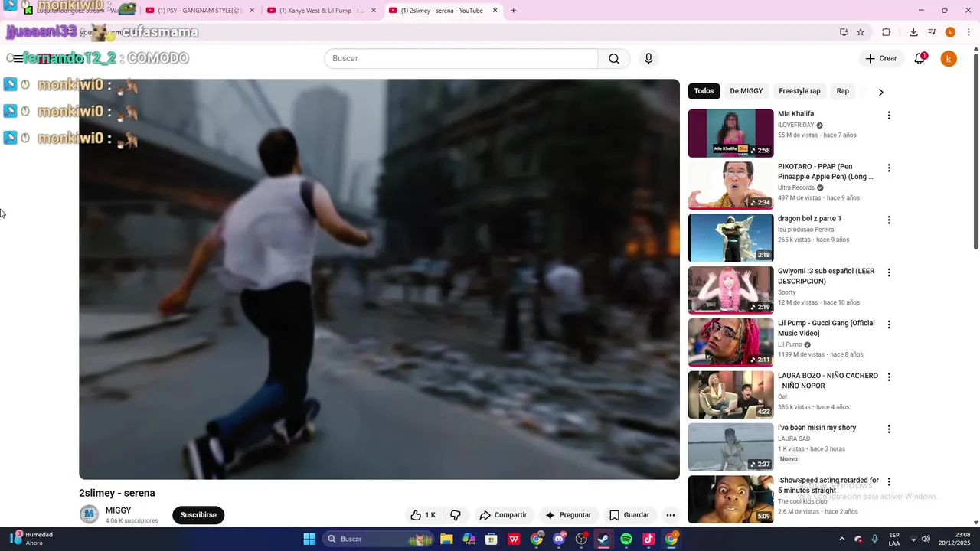Select the Freestyle rap filter chip
Screen dimensions: 980x551
click(x=799, y=91)
